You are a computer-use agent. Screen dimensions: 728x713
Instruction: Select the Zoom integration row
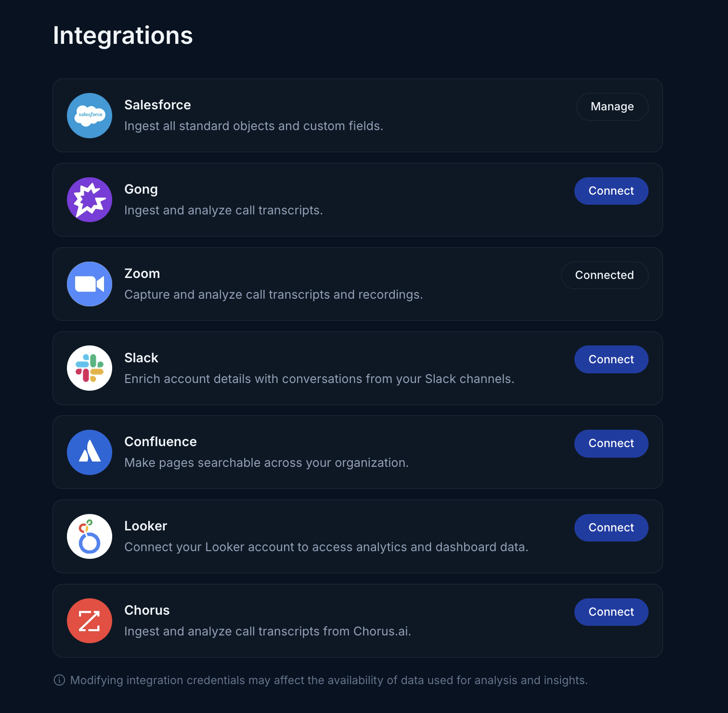tap(357, 284)
